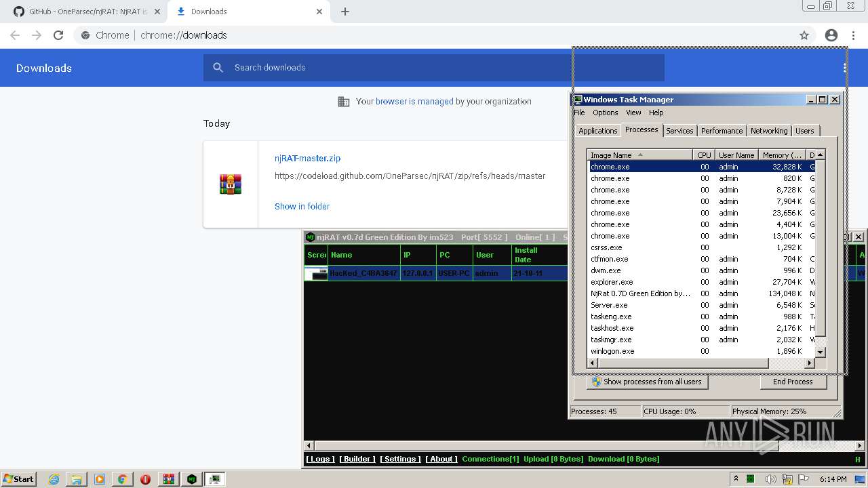Select the HacKed_C4BA3647 victim row

pyautogui.click(x=436, y=273)
